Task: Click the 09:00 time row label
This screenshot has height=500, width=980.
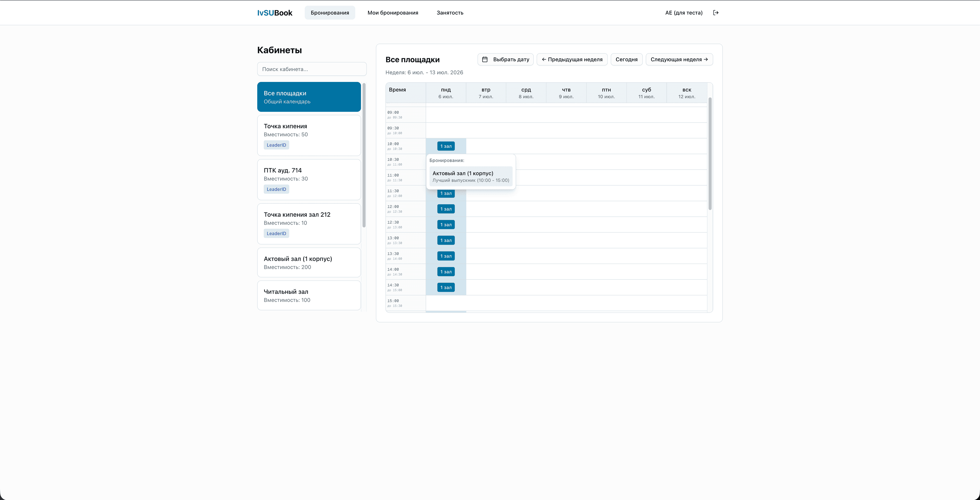Action: (406, 115)
